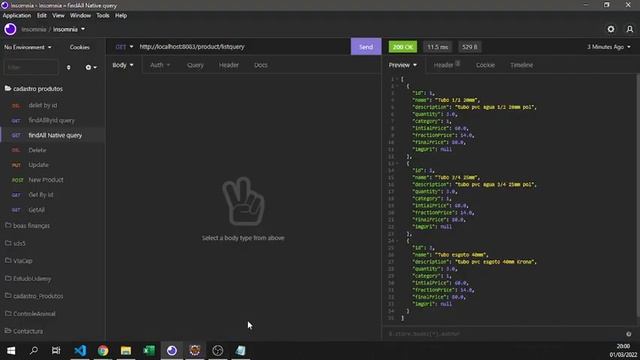Select the Get By Id request

pyautogui.click(x=53, y=195)
